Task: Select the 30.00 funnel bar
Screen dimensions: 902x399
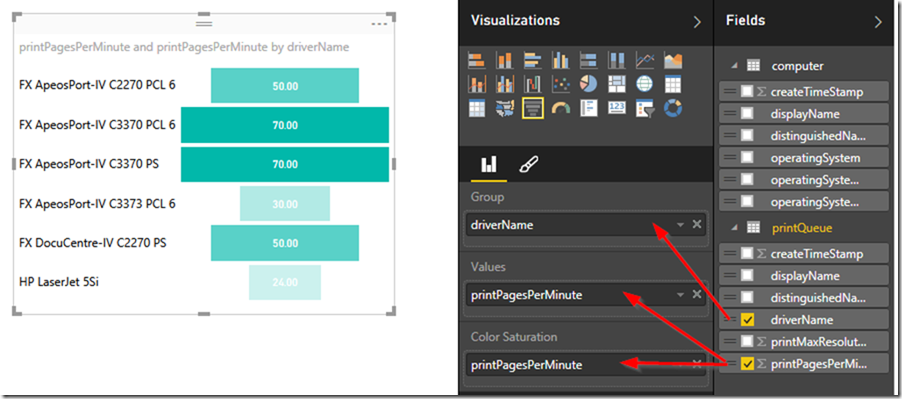Action: tap(285, 204)
